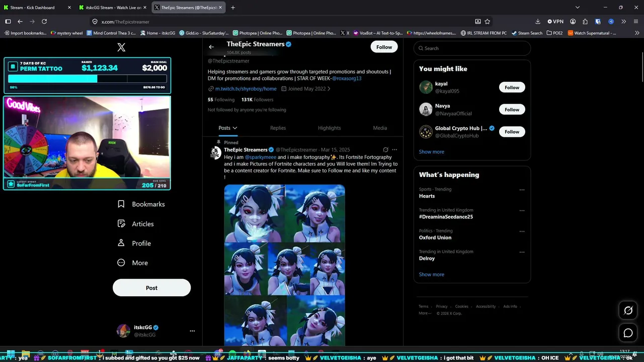Open Grok from the floating button
This screenshot has width=644, height=362.
[628, 311]
